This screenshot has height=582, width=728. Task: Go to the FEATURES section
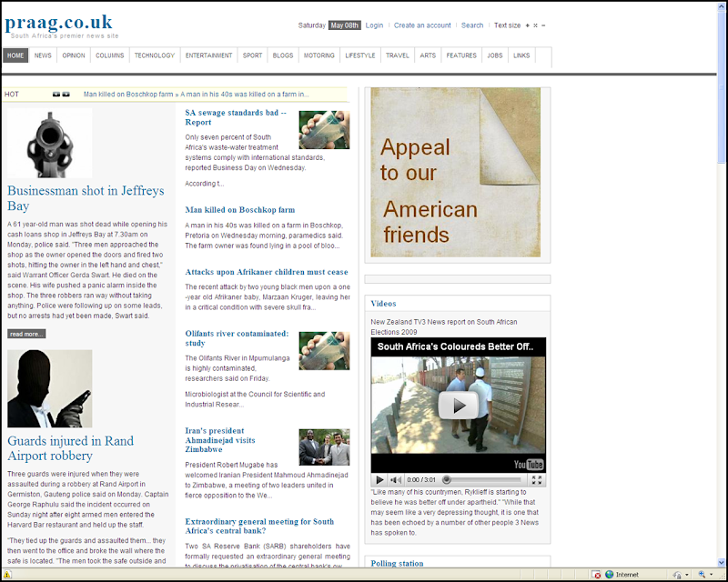[461, 55]
